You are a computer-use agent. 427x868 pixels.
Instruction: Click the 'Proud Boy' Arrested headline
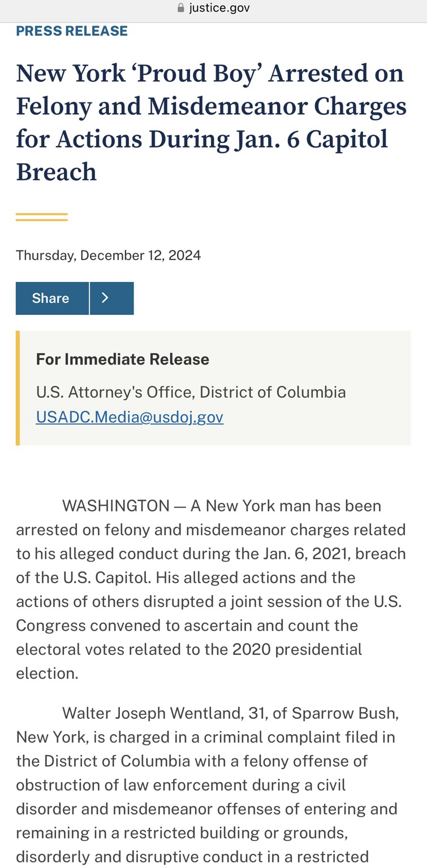pos(211,122)
